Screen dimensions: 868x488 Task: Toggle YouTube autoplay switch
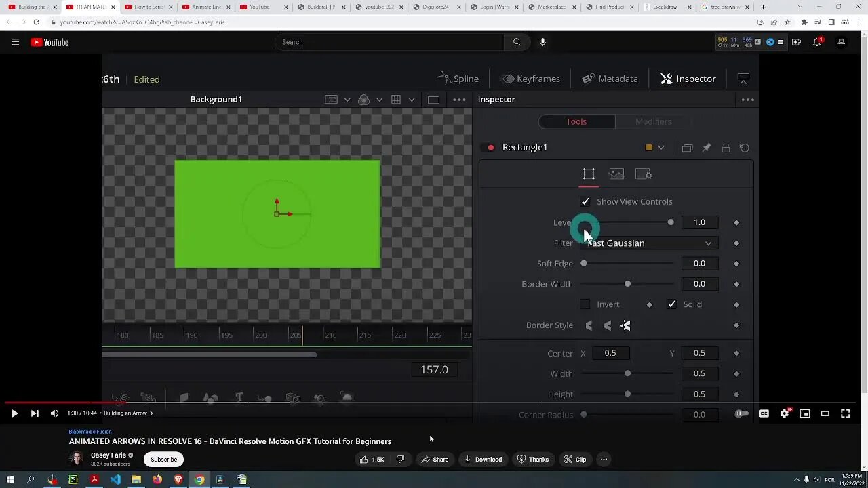(742, 413)
